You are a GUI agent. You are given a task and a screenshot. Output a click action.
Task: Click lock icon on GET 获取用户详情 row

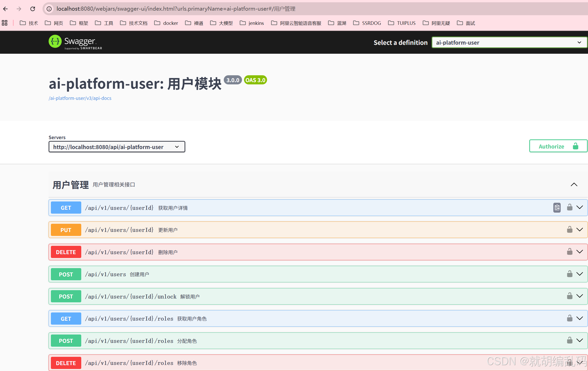point(570,207)
